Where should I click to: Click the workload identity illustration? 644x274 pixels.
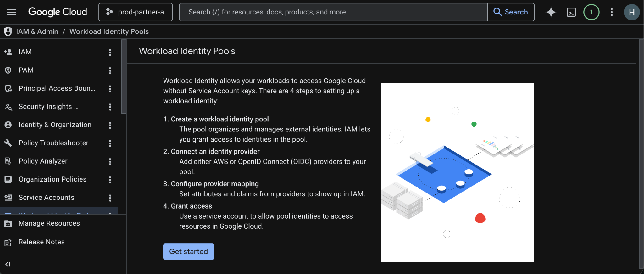tap(458, 172)
